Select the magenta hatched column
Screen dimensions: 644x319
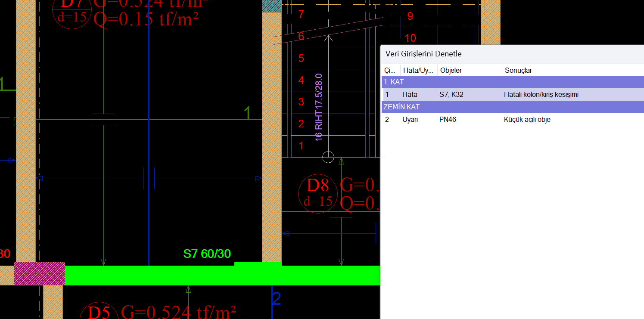pos(40,273)
